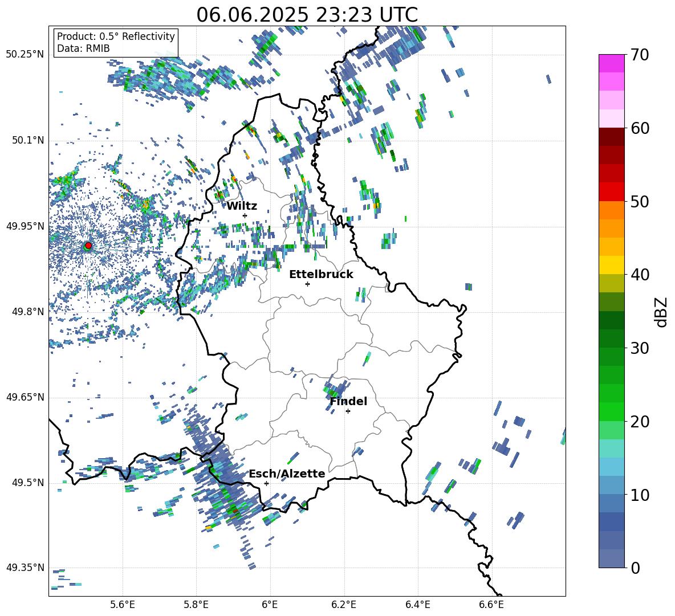This screenshot has height=616, width=675.
Task: Click the 60 value on colorbar
Action: pyautogui.click(x=640, y=128)
